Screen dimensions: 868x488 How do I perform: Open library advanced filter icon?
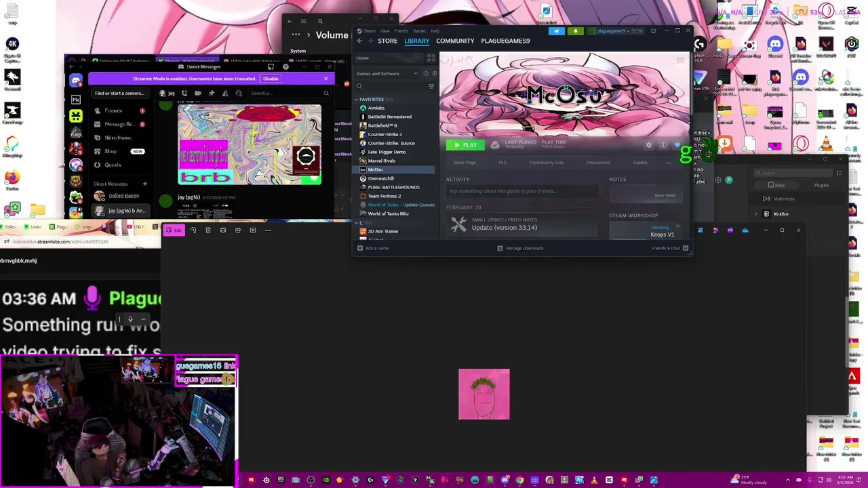(431, 86)
